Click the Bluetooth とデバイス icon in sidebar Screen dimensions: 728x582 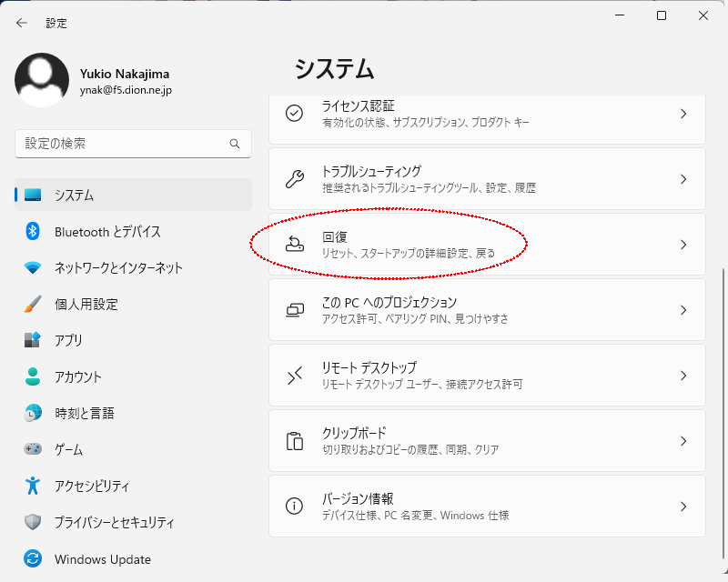[x=33, y=231]
